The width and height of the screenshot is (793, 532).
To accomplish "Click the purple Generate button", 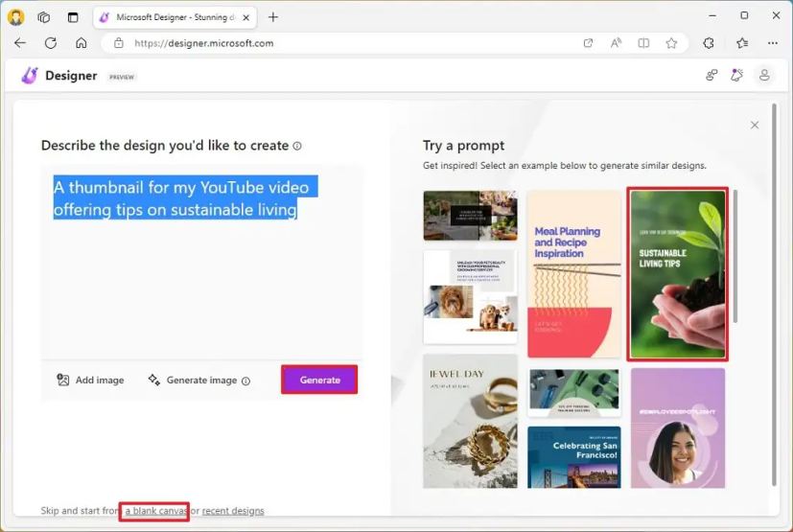I will 319,380.
